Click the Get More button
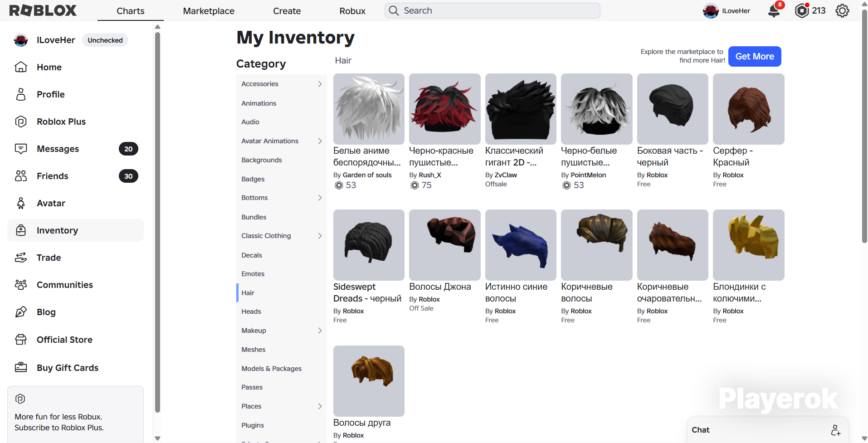 point(755,57)
